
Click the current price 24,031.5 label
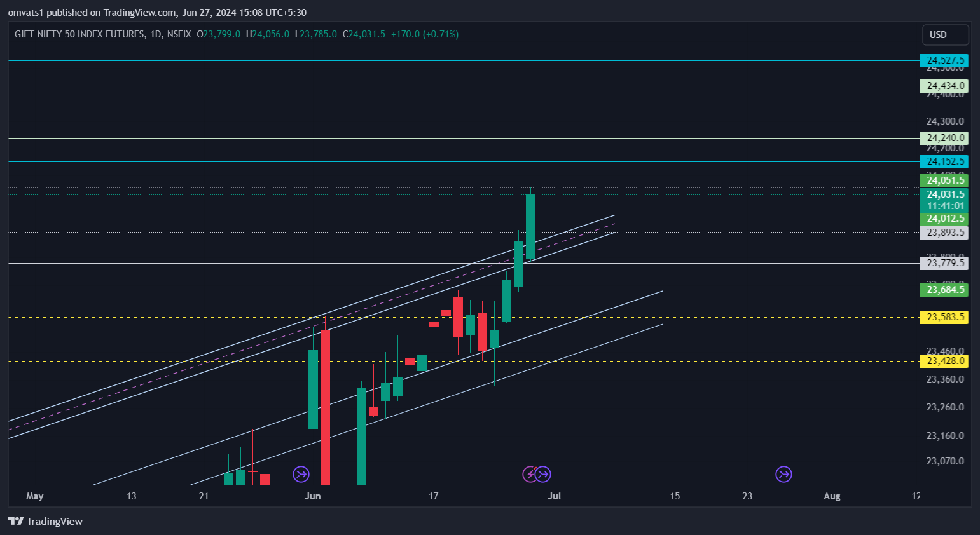944,194
